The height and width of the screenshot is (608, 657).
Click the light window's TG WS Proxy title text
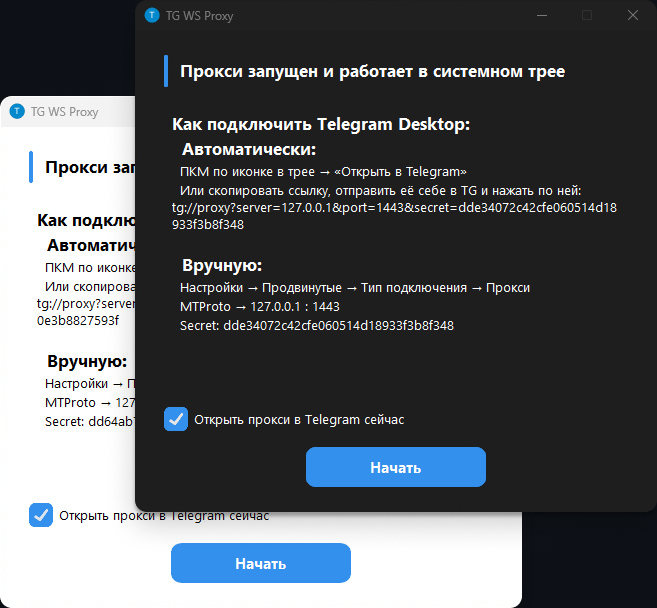pyautogui.click(x=65, y=112)
